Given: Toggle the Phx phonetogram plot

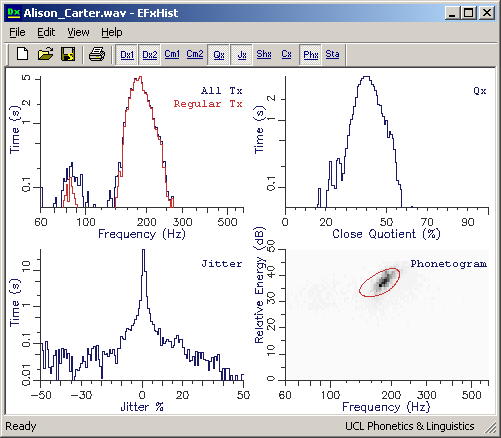Looking at the screenshot, I should [311, 55].
